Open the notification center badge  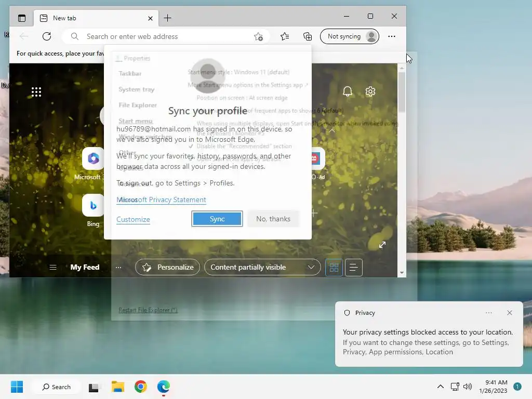coord(517,387)
